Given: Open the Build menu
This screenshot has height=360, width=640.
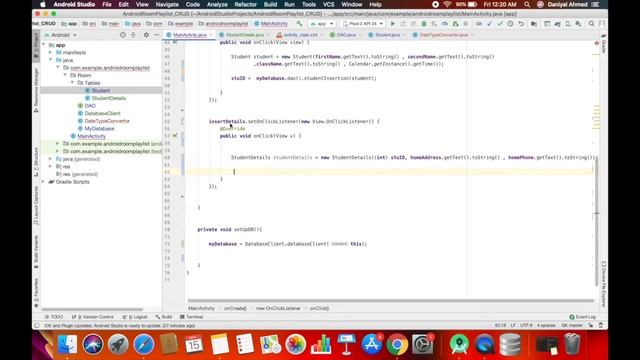Looking at the screenshot, I should point(270,4).
